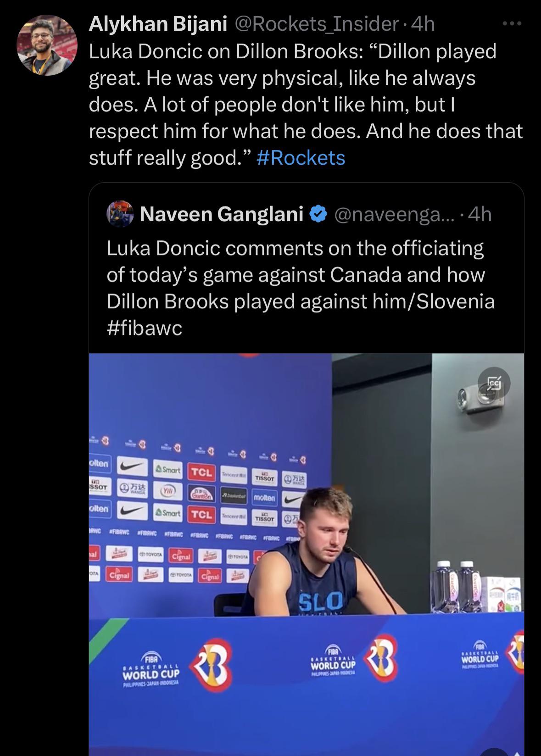Image resolution: width=541 pixels, height=756 pixels.
Task: Open the quoted tweet about officiating
Action: (x=301, y=274)
